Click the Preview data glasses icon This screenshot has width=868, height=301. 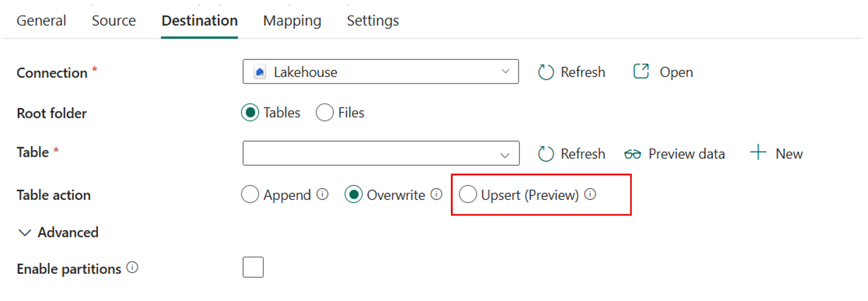pyautogui.click(x=632, y=154)
